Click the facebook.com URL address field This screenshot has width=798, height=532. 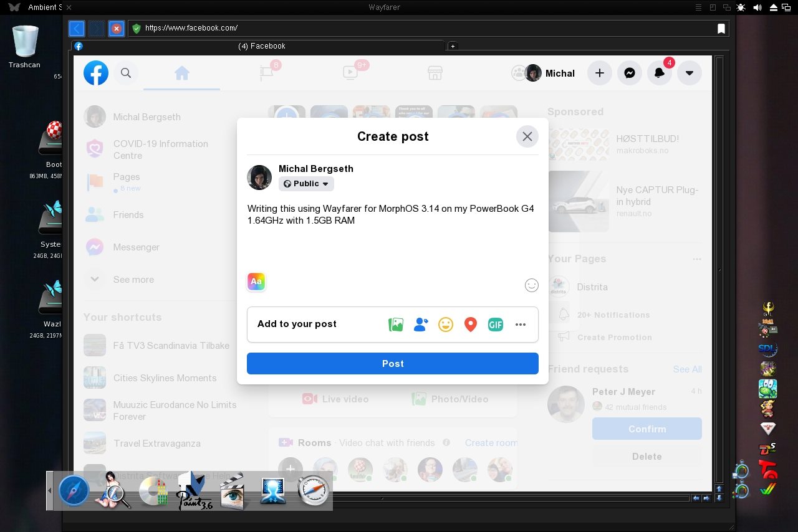coord(427,28)
